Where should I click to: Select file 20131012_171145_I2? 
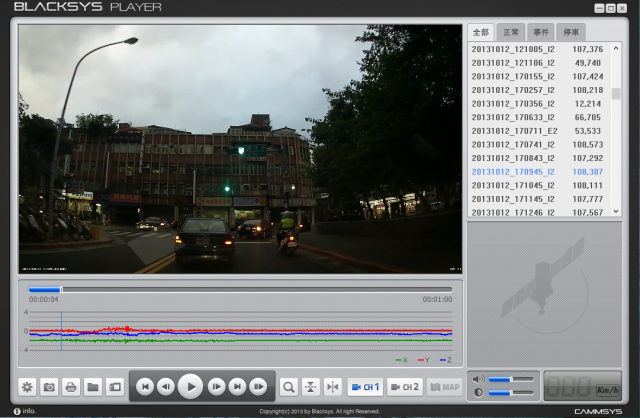coord(540,199)
